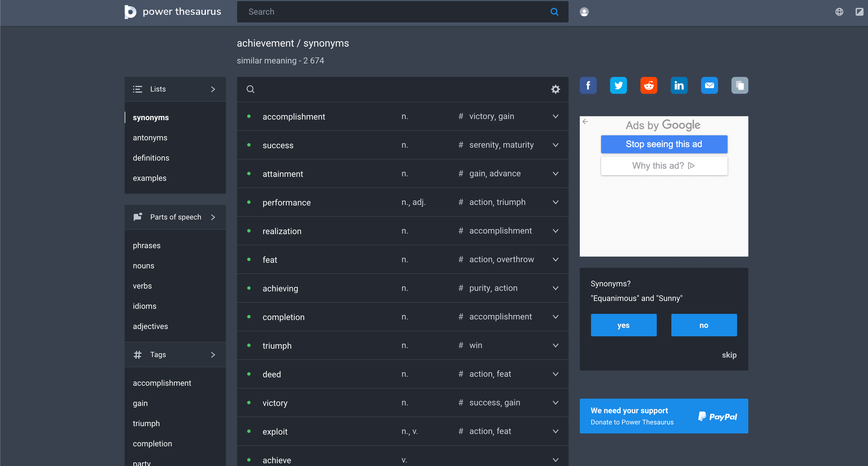The width and height of the screenshot is (868, 466).
Task: Click the Reddit share icon
Action: point(649,86)
